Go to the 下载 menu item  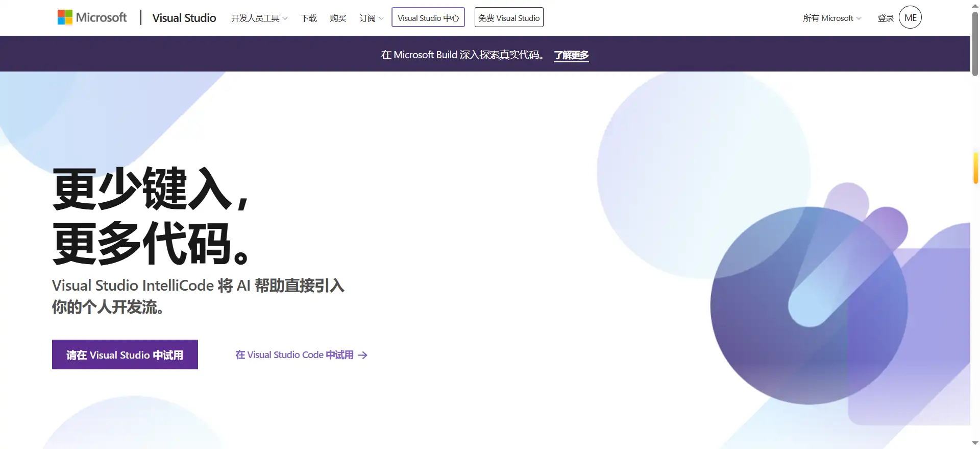pyautogui.click(x=309, y=18)
